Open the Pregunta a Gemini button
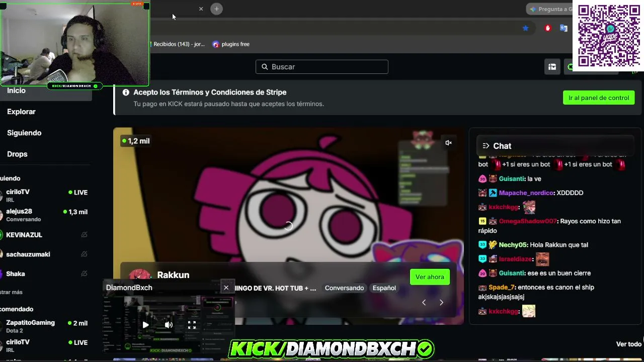 pos(549,9)
